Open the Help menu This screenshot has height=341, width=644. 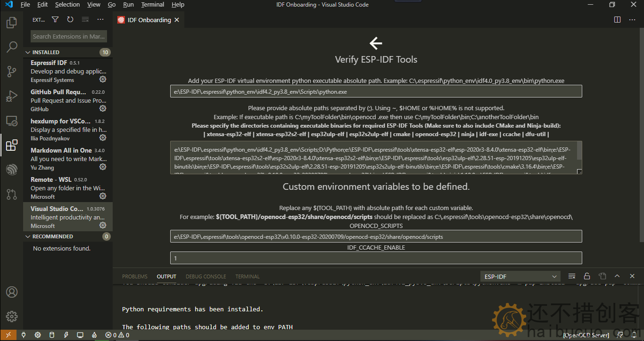click(x=178, y=5)
